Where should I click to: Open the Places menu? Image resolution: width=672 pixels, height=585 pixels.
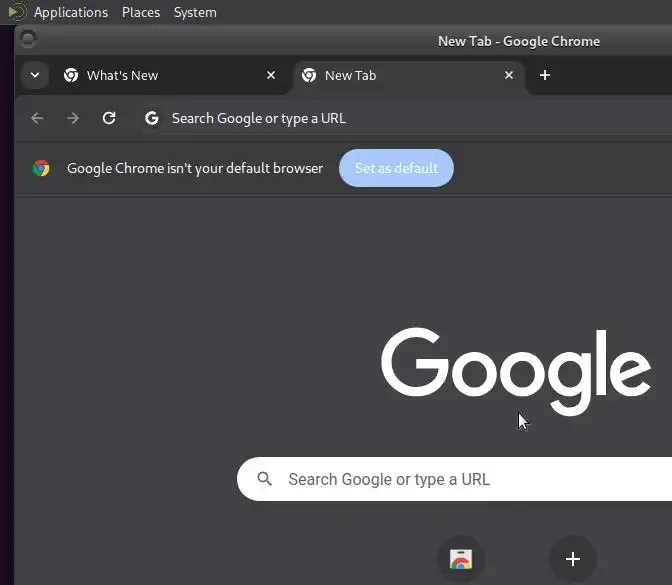point(141,12)
